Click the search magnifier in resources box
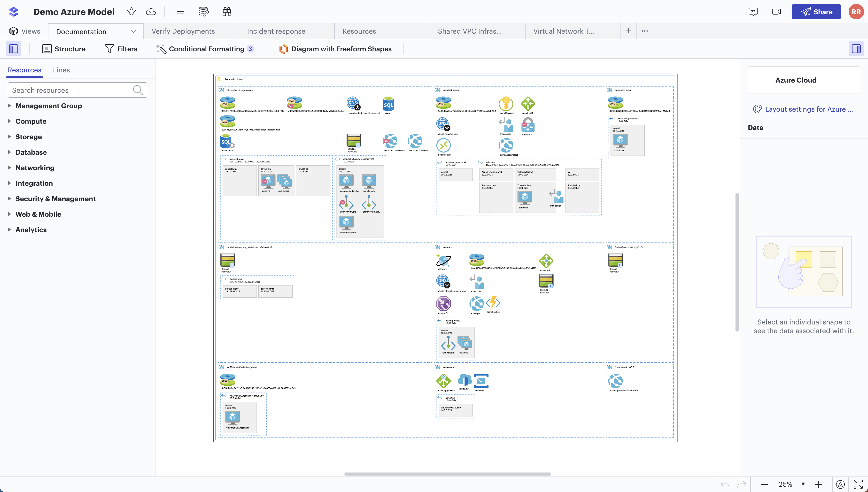Viewport: 868px width, 492px height. coord(138,90)
